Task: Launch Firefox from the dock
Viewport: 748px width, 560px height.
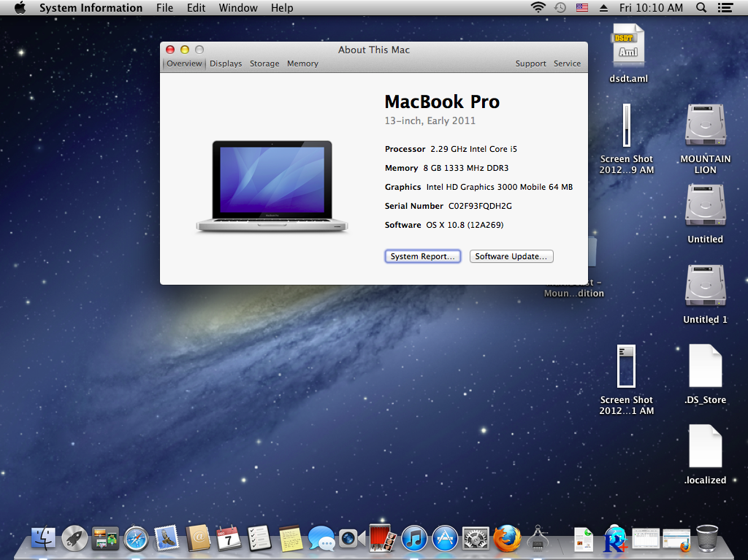Action: (507, 539)
